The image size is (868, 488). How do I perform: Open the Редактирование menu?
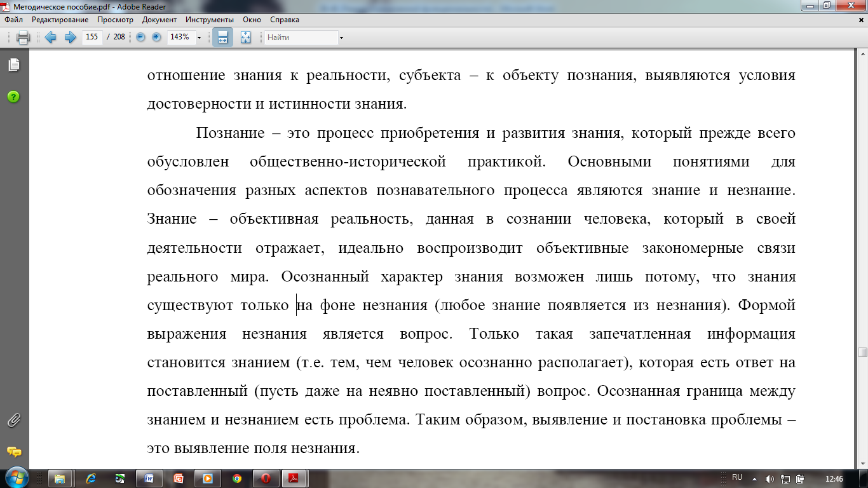pos(60,20)
